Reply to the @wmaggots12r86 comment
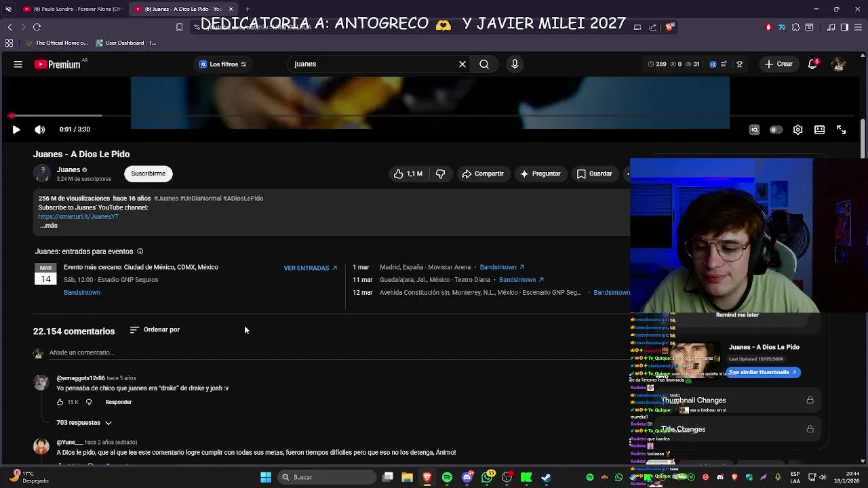Viewport: 868px width, 488px height. click(x=118, y=402)
